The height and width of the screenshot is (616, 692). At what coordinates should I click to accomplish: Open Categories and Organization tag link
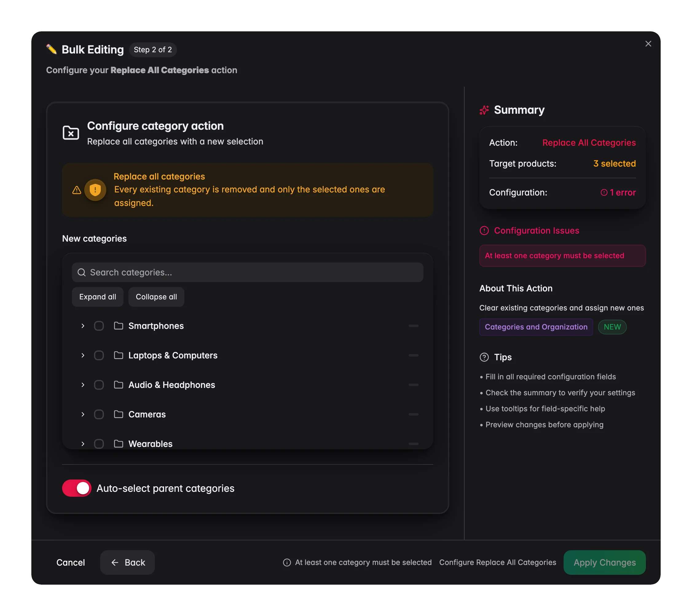536,327
